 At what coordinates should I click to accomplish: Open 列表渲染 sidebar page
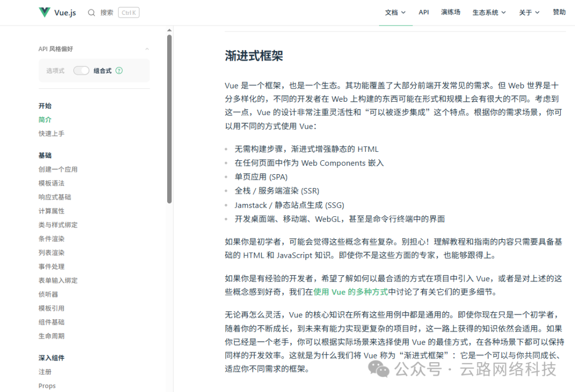point(51,252)
